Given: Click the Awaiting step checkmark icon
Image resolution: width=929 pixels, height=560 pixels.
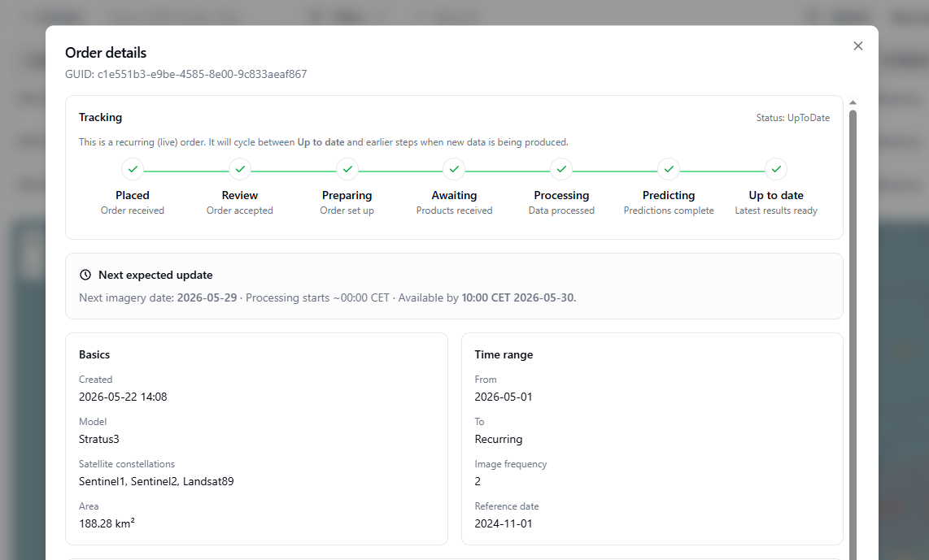Looking at the screenshot, I should [454, 169].
